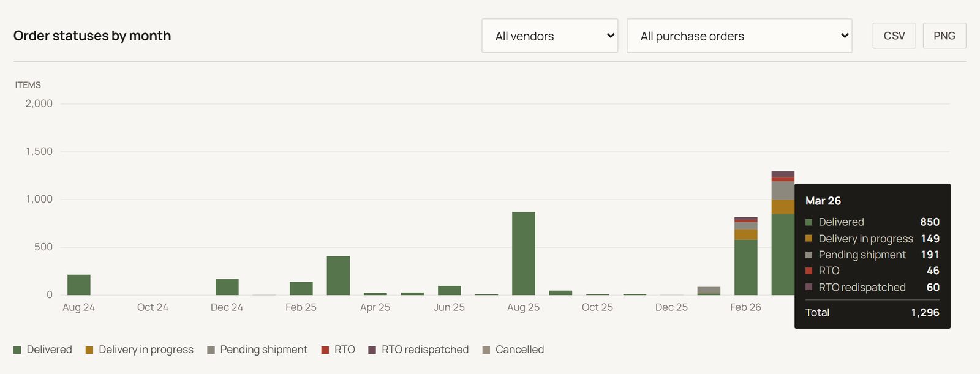980x374 pixels.
Task: Toggle the RTO redispatched legend item
Action: point(418,350)
